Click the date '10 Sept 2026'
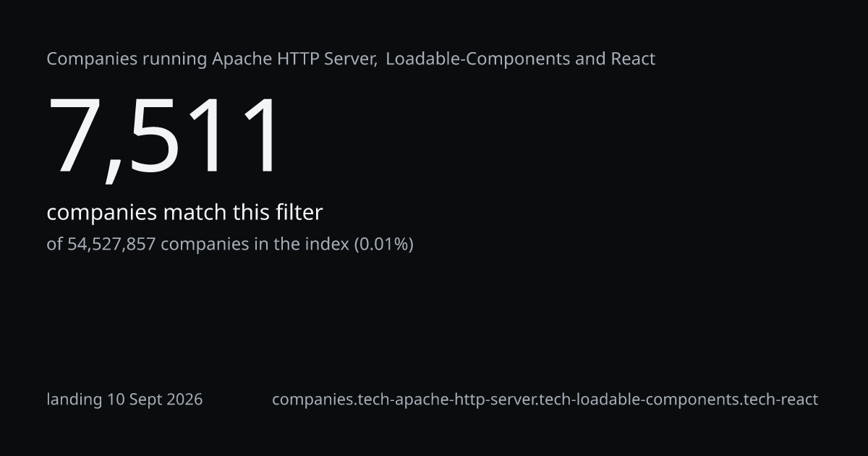868x456 pixels. pos(155,400)
